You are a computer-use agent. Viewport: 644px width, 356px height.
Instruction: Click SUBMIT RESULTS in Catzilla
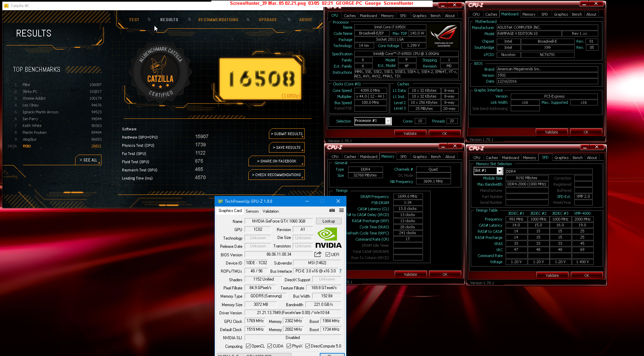[x=287, y=134]
